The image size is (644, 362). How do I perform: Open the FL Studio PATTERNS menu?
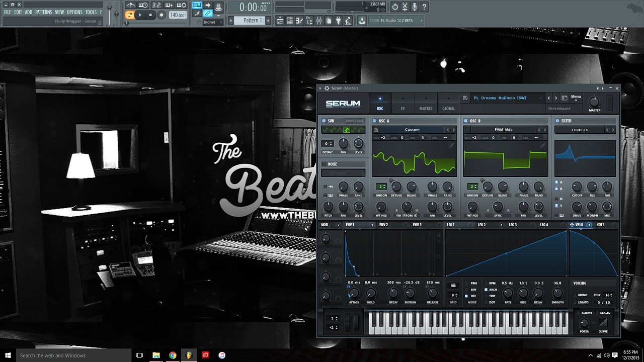click(43, 12)
